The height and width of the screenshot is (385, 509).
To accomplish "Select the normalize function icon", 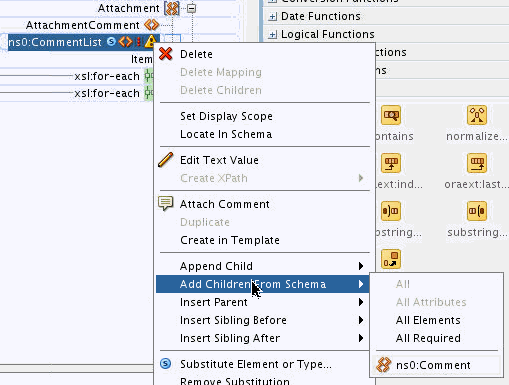I will 477,115.
